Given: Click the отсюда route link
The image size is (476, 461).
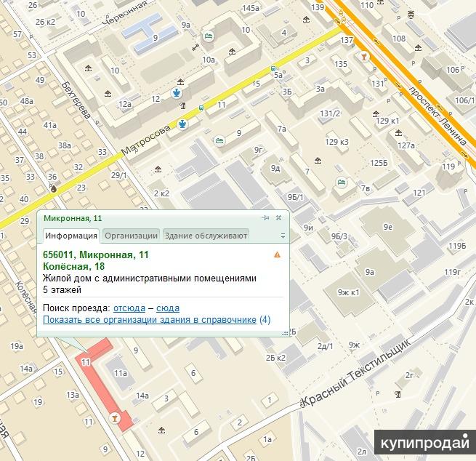Looking at the screenshot, I should (x=129, y=308).
